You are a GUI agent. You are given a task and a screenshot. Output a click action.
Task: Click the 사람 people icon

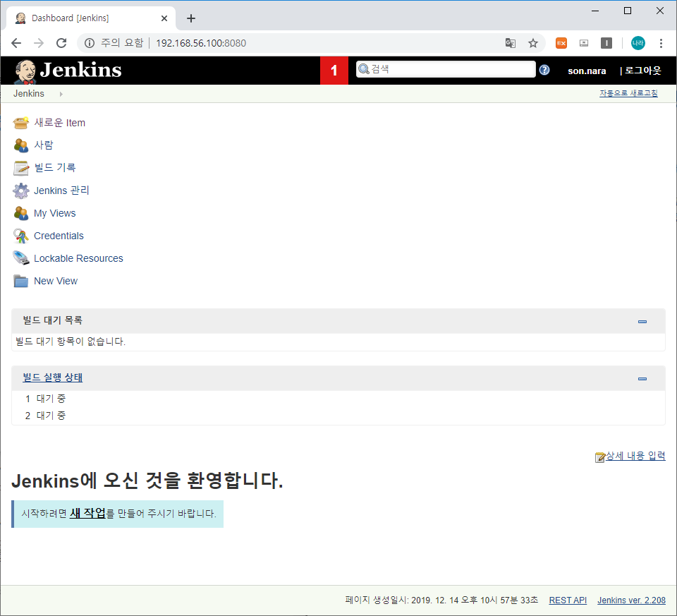20,145
